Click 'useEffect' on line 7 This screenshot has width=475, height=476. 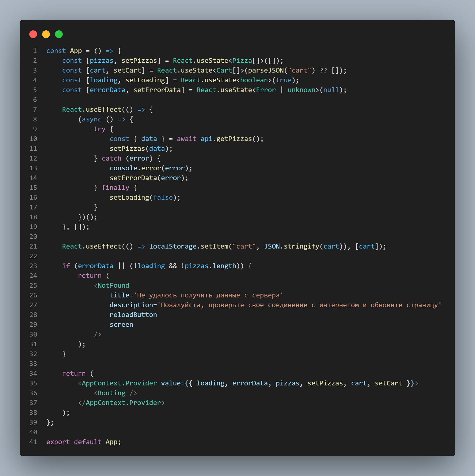pos(103,110)
